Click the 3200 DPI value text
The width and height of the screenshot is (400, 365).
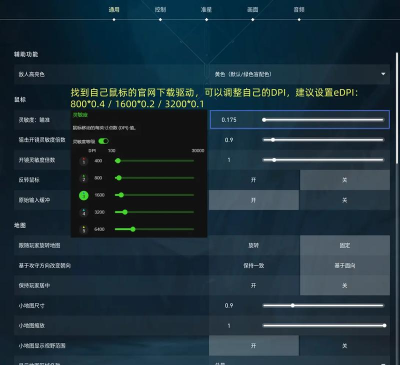coord(99,212)
